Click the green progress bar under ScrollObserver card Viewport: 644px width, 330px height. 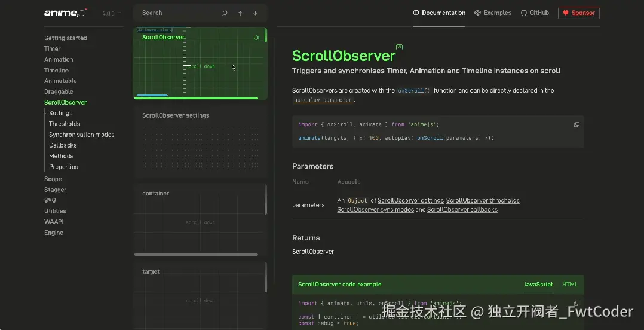pos(197,98)
